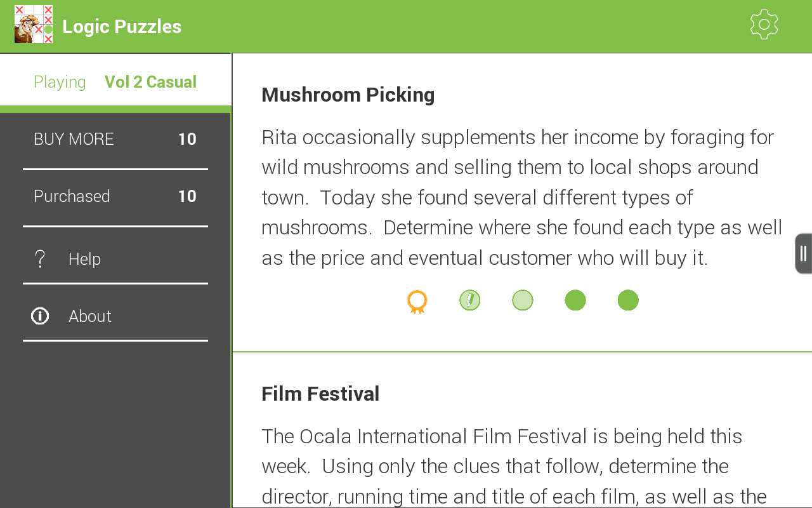Viewport: 812px width, 508px height.
Task: Open the Mushroom Picking puzzle title
Action: coord(348,95)
